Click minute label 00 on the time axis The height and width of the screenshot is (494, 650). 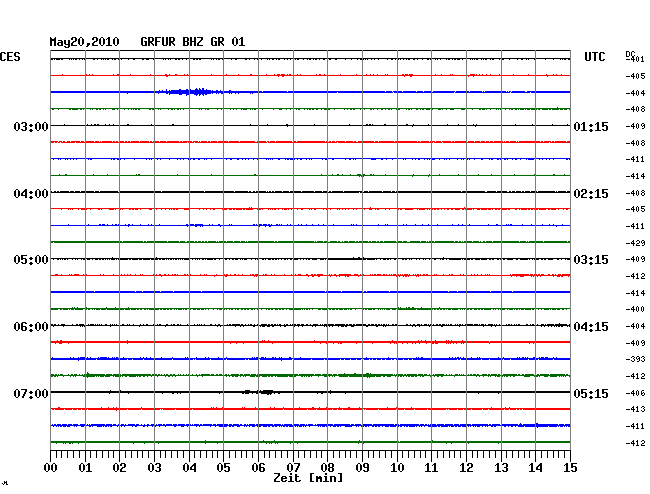coord(51,468)
